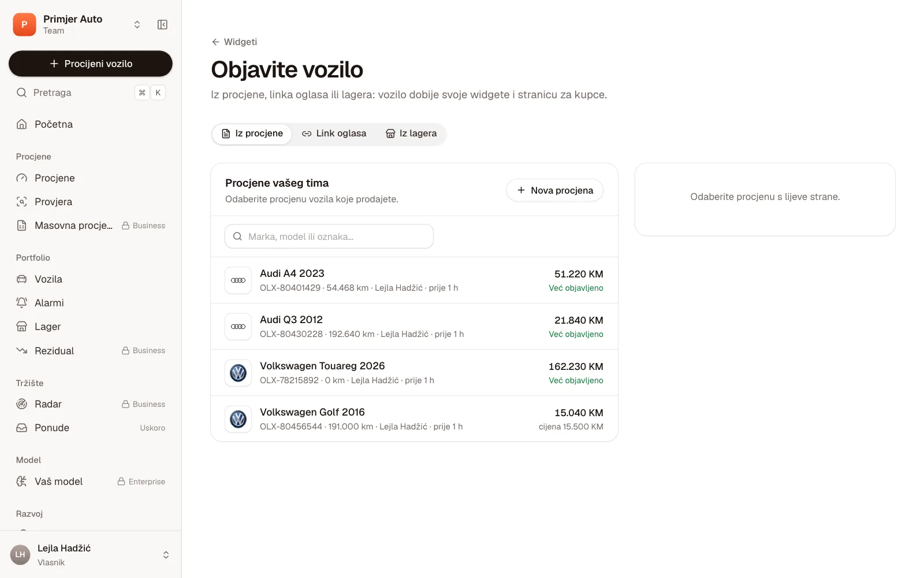Screen dimensions: 924x578
Task: Click the Audi logo of Q3 2012 row
Action: click(238, 327)
